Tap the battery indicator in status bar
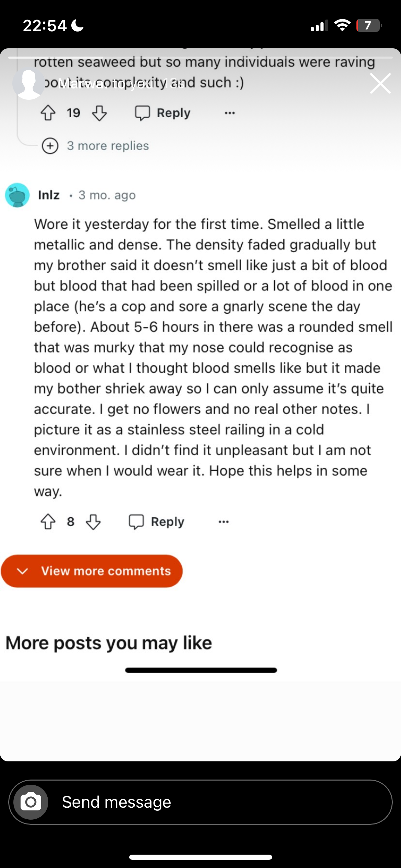This screenshot has width=401, height=868. [369, 25]
